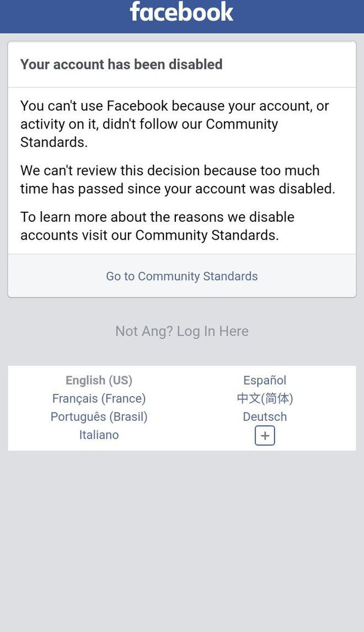Select English (US) language
This screenshot has height=632, width=364.
click(x=99, y=381)
